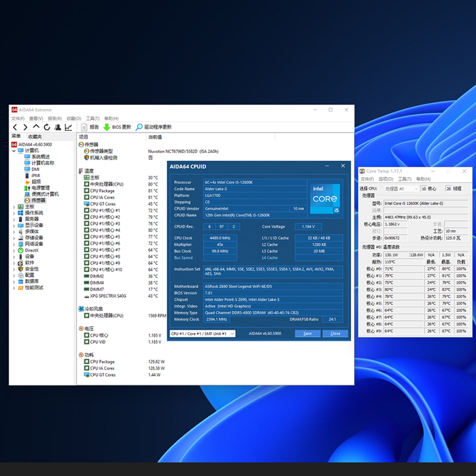
Task: Switch to the 收藏夹 tab
Action: [35, 137]
